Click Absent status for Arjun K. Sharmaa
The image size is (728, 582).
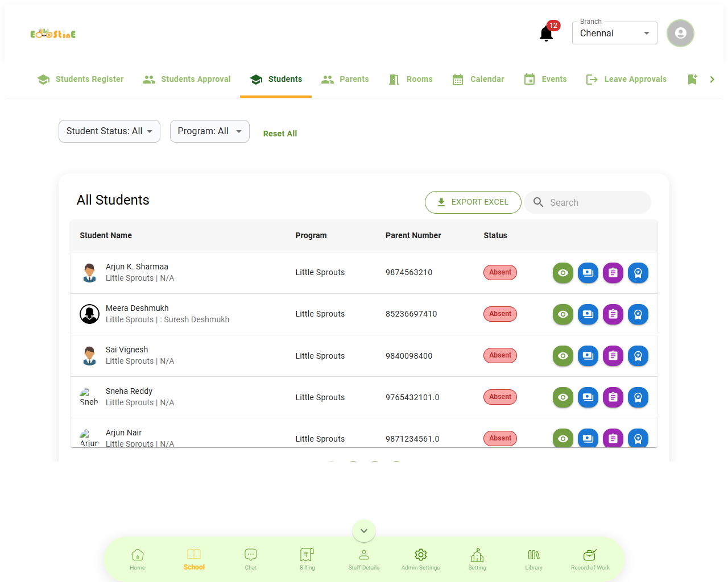click(500, 272)
